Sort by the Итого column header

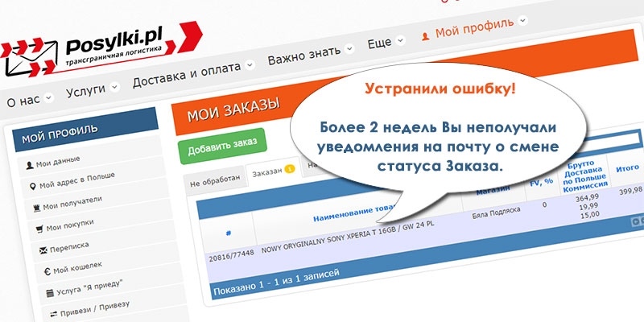(x=627, y=169)
